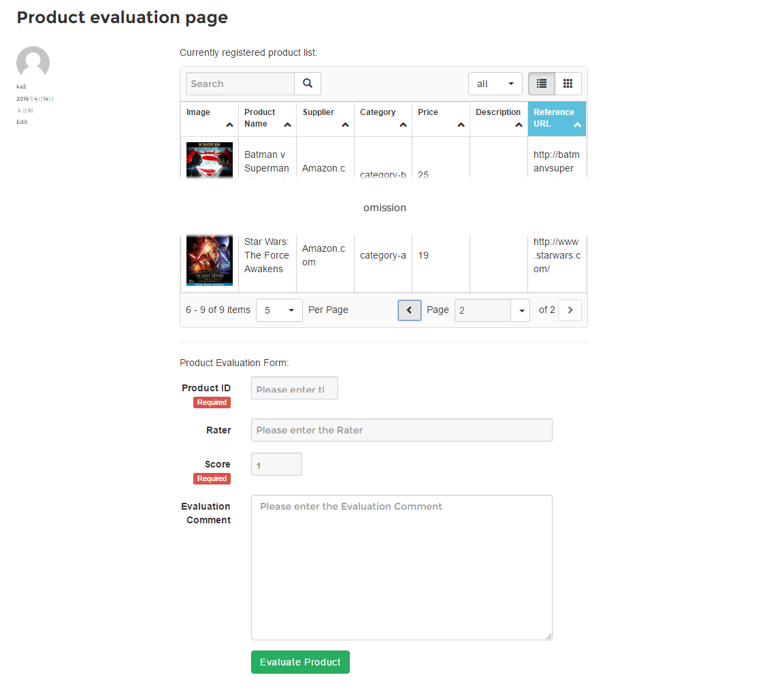Image resolution: width=784 pixels, height=690 pixels.
Task: Sort table by Price column
Action: click(440, 118)
